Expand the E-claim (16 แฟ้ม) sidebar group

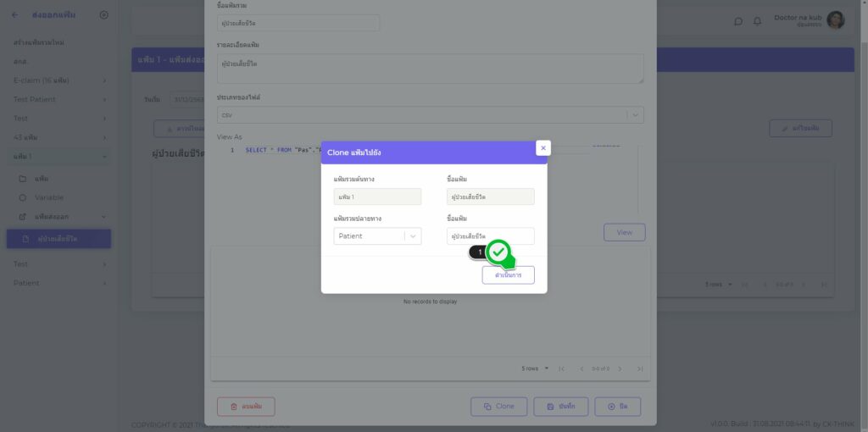pyautogui.click(x=58, y=80)
